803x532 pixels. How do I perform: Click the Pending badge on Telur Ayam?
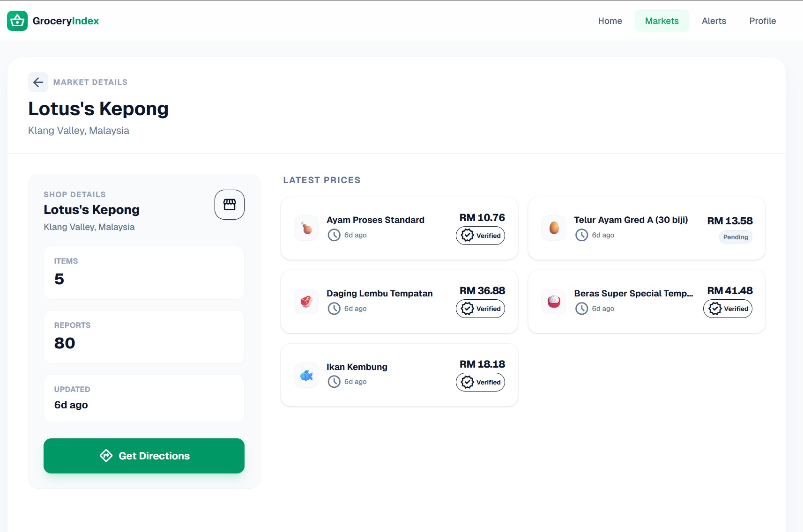[736, 237]
